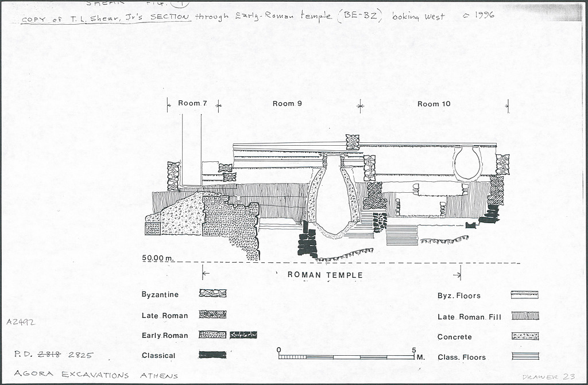The height and width of the screenshot is (385, 588).
Task: Select the Class. Floors legend pattern
Action: (x=525, y=356)
